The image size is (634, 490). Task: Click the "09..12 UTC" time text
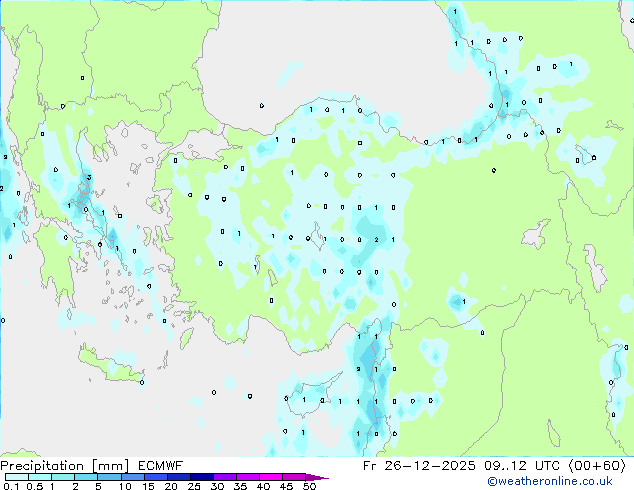click(x=523, y=466)
